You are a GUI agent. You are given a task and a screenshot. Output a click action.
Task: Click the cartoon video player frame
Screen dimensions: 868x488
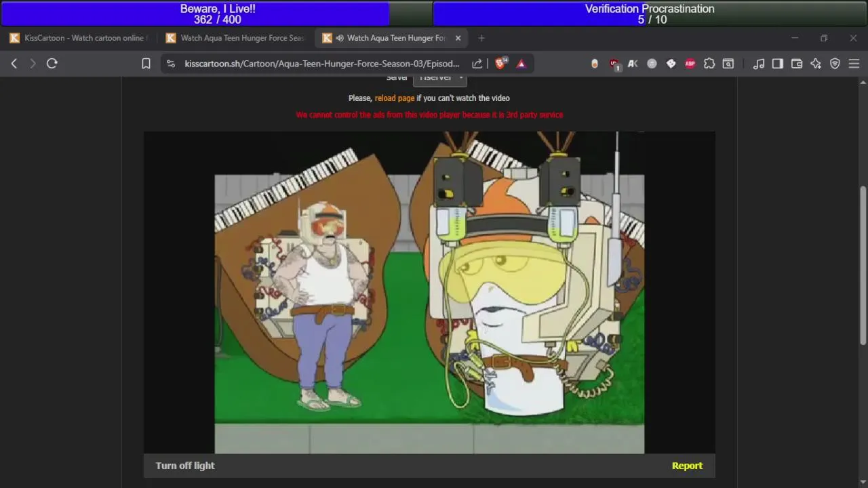429,292
